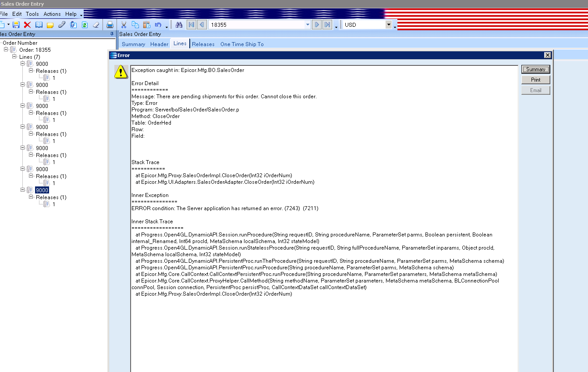Collapse the Lines (7) tree node
Screen dimensions: 588x372
[x=14, y=57]
